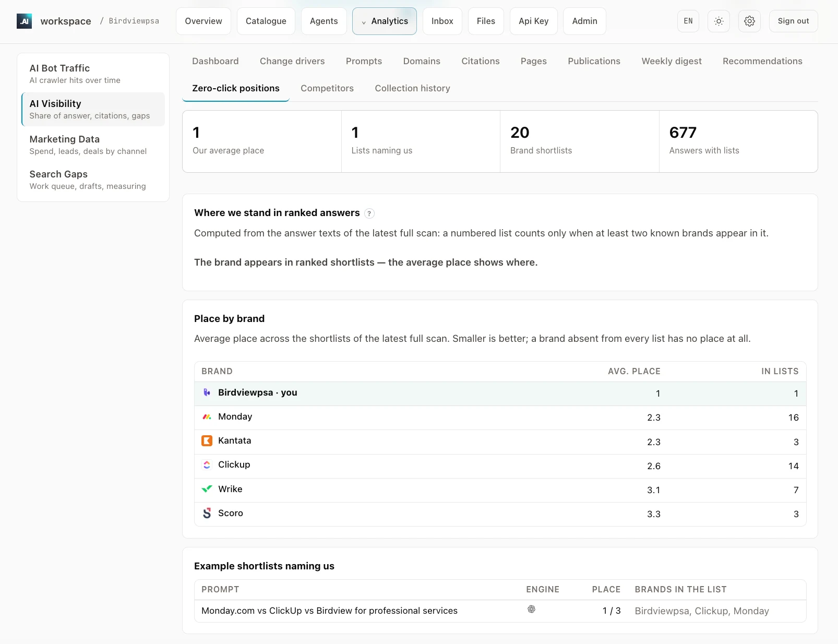Click the Scoro brand logo icon
The image size is (838, 644).
point(207,513)
